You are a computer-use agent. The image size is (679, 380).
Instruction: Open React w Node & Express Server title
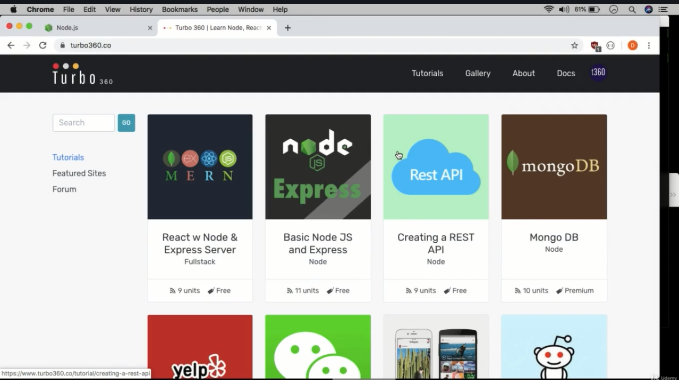tap(200, 244)
